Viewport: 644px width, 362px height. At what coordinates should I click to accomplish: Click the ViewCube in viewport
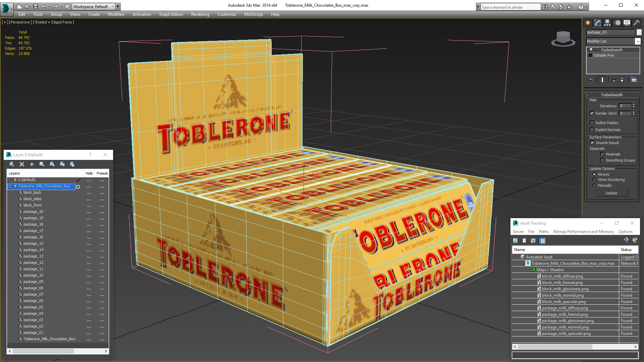pyautogui.click(x=563, y=39)
